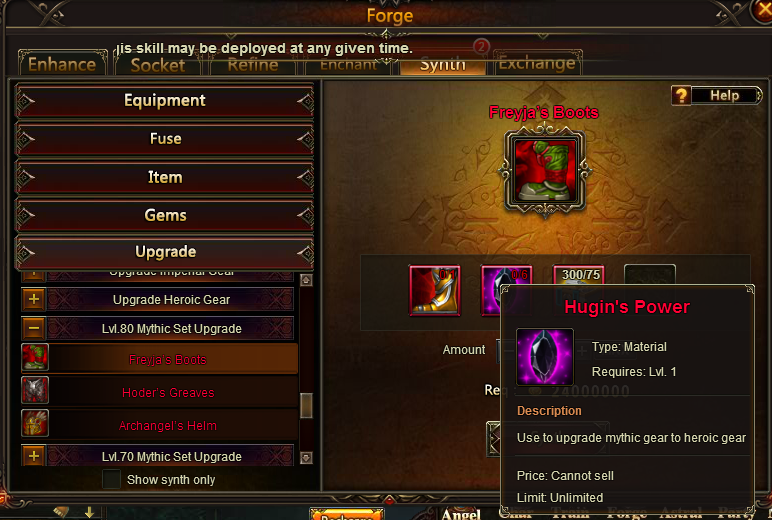
Task: Open the Gems category section
Action: click(164, 215)
